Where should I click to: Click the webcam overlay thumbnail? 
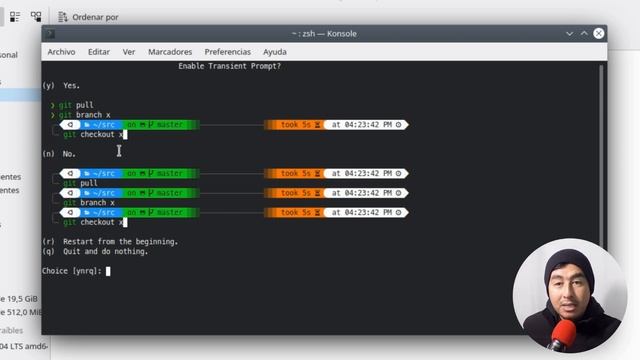point(570,296)
